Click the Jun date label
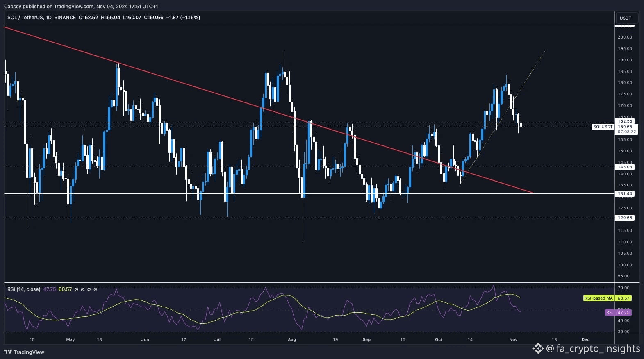The image size is (644, 359). point(145,339)
